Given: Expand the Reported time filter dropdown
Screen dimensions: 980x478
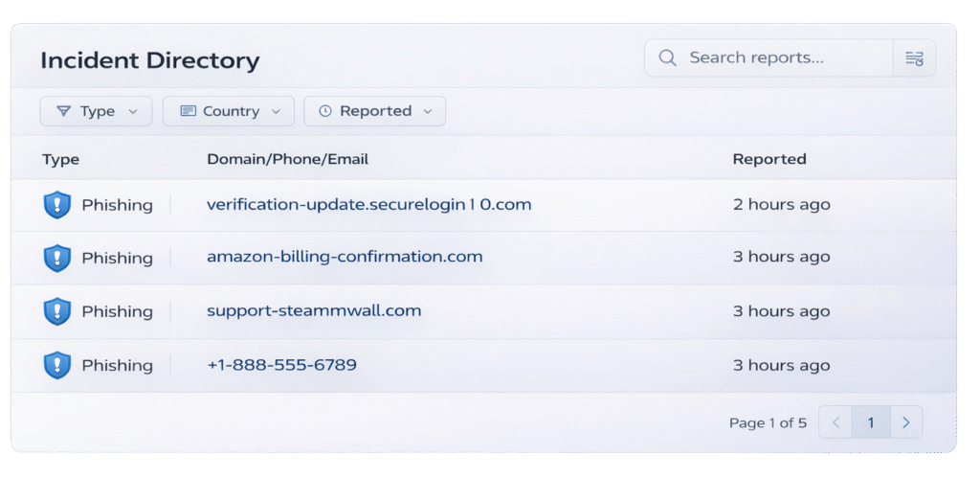Looking at the screenshot, I should (x=374, y=111).
